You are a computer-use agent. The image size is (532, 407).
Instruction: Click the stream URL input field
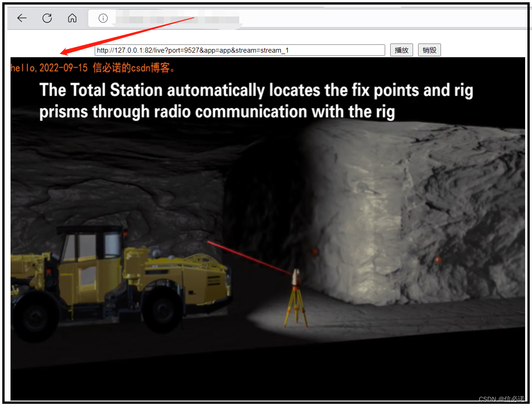coord(240,50)
